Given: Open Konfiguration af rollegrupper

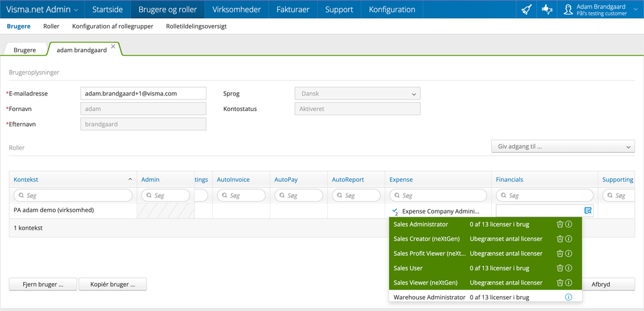Looking at the screenshot, I should tap(112, 26).
